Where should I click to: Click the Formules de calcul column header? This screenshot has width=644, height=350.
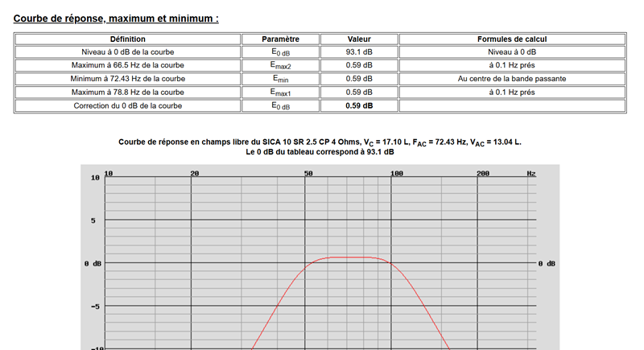click(x=512, y=39)
